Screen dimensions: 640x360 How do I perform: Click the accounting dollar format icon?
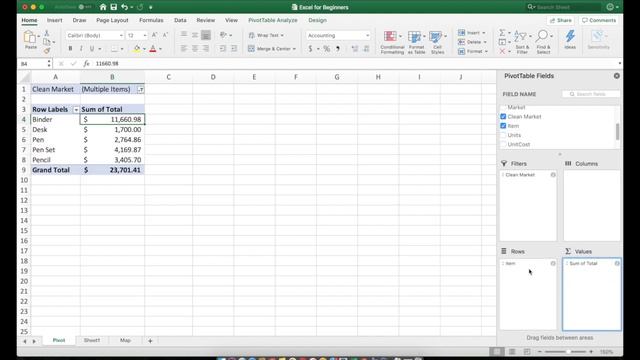point(310,49)
